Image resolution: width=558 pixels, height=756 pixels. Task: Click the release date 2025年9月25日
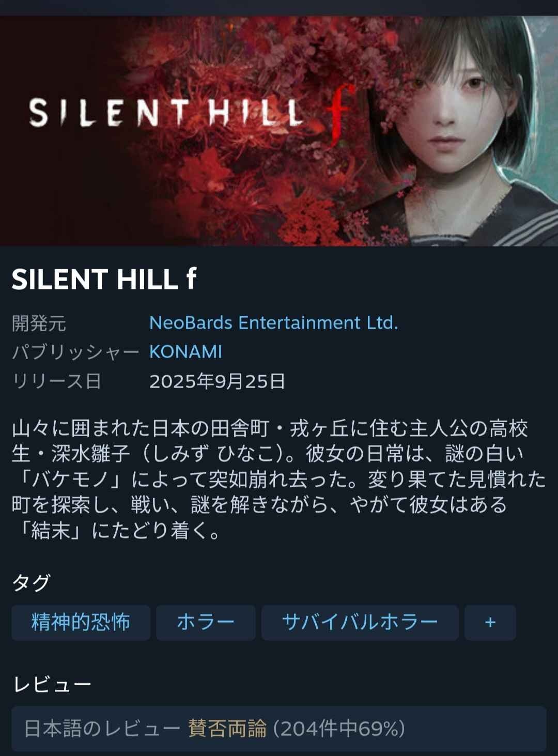pyautogui.click(x=217, y=381)
